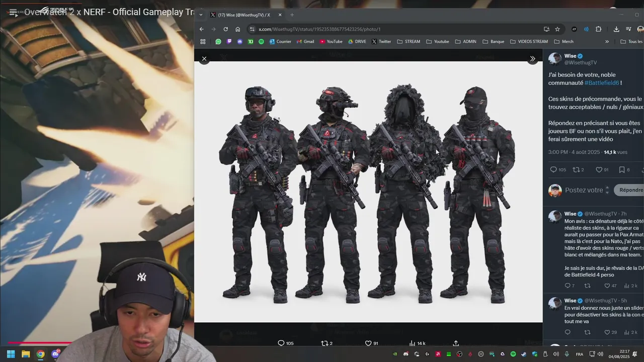This screenshot has height=362, width=644.
Task: Close the Wise X browser tab
Action: point(280,15)
